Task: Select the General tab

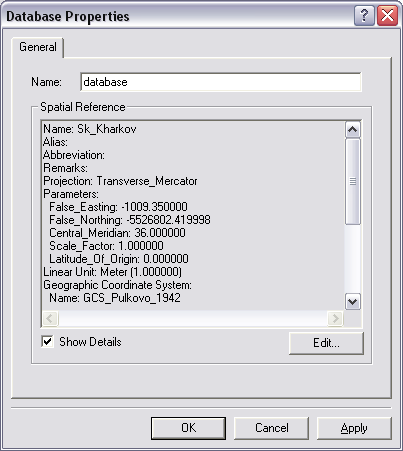Action: (x=38, y=47)
